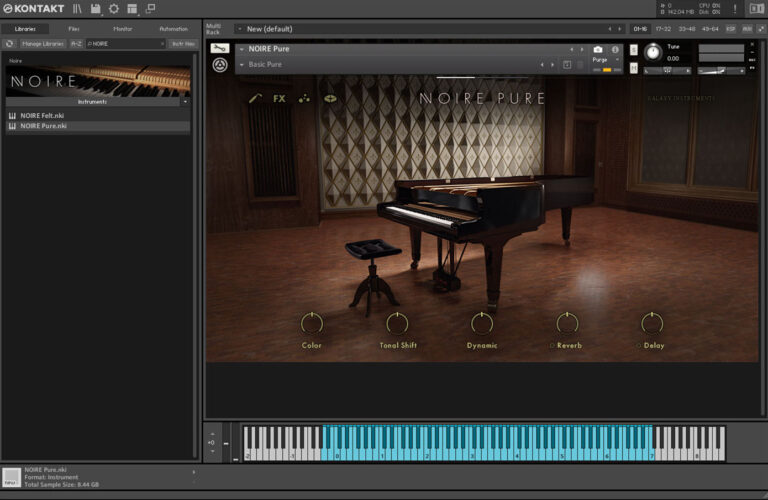Select next instrument arrow in NOIRE Pure row
Image resolution: width=768 pixels, height=500 pixels.
point(582,49)
